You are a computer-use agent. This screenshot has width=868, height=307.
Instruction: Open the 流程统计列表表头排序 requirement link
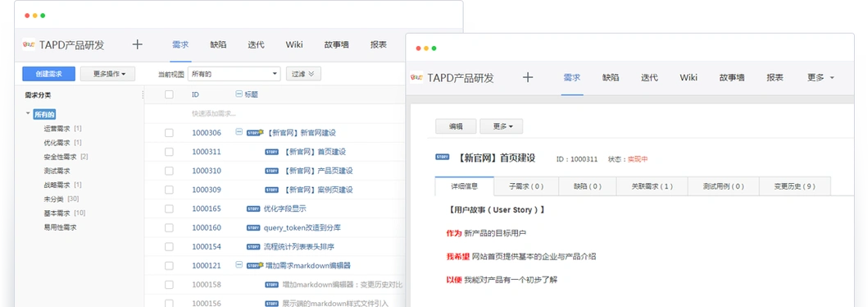299,246
